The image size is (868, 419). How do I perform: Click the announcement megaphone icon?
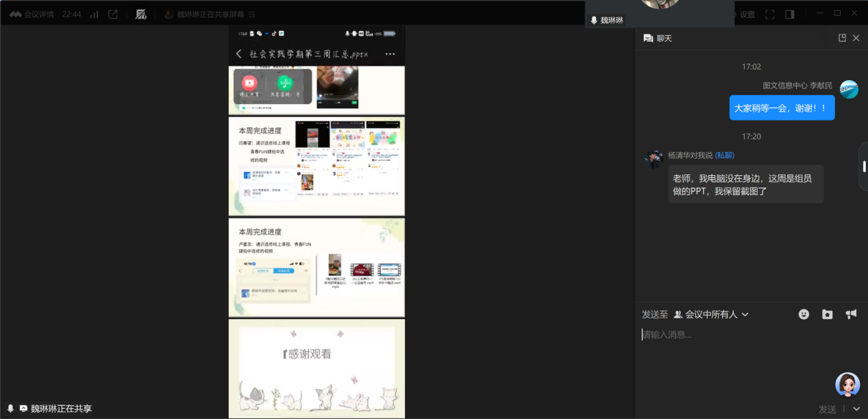[x=851, y=314]
